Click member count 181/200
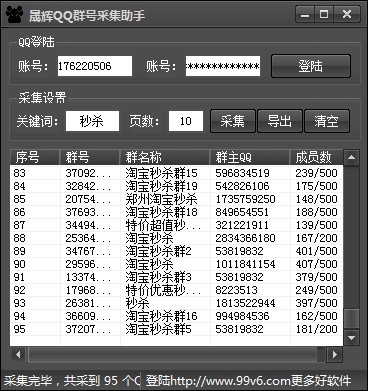Image resolution: width=368 pixels, height=391 pixels. coord(316,329)
